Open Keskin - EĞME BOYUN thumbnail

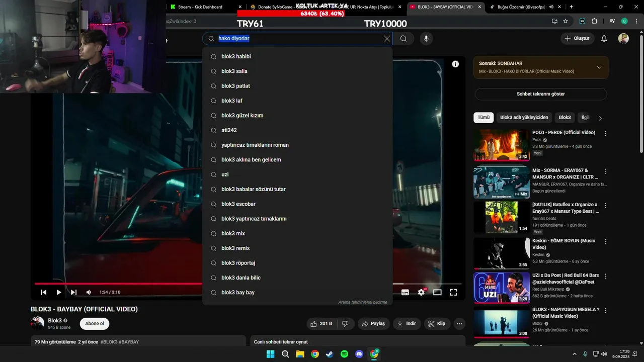pyautogui.click(x=501, y=253)
